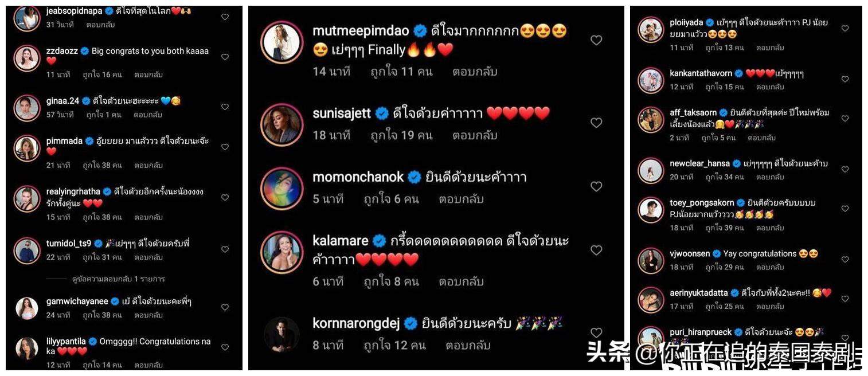Open mutmeepimdao's profile picture

281,42
